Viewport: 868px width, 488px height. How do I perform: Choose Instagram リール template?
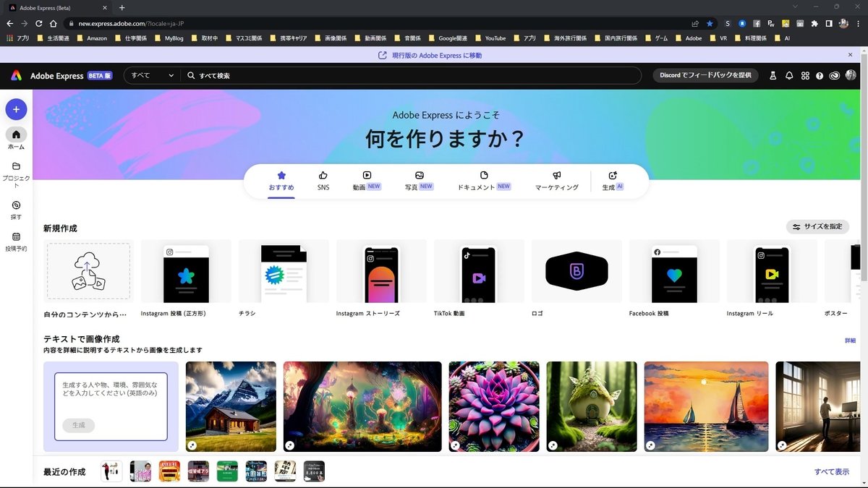click(x=772, y=279)
